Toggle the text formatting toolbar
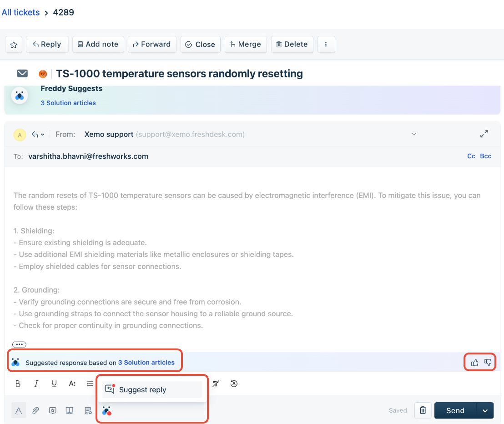This screenshot has height=424, width=504. [19, 410]
